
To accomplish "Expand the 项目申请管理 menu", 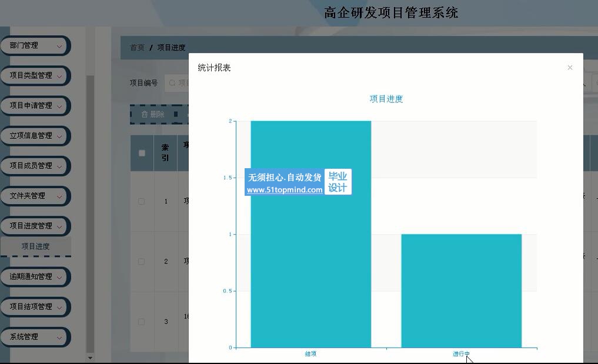I will click(34, 106).
